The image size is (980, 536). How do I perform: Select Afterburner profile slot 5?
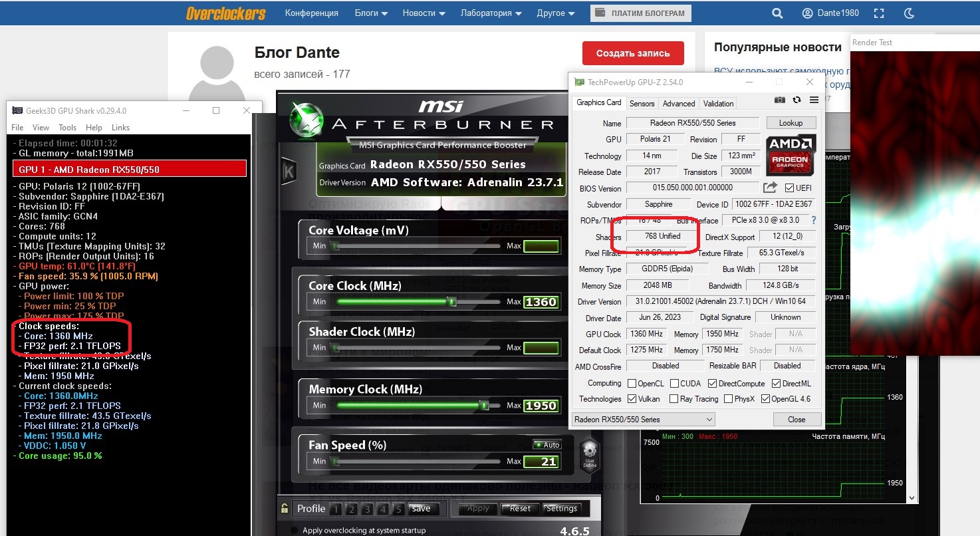[398, 509]
